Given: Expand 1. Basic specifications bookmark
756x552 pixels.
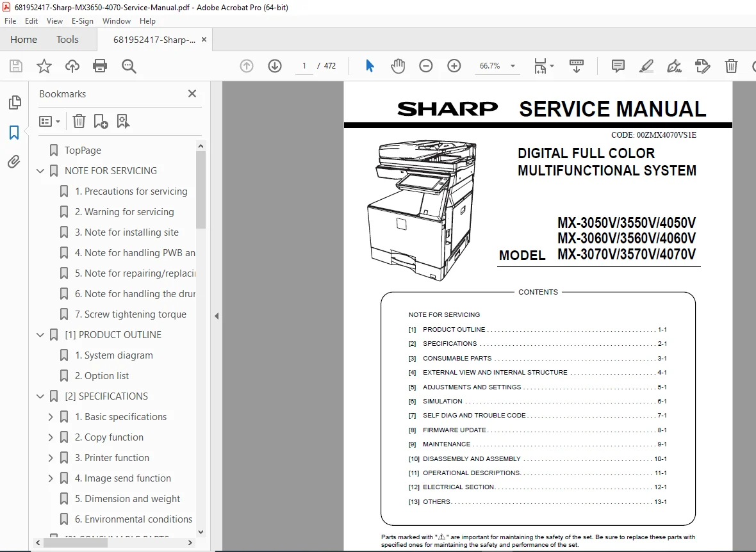Looking at the screenshot, I should click(x=51, y=416).
